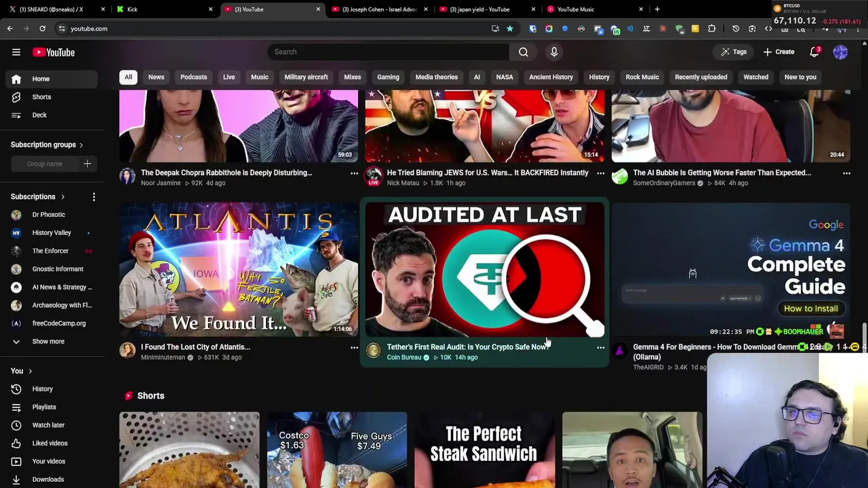This screenshot has width=868, height=488.
Task: Select the NASA filter chip
Action: [505, 77]
